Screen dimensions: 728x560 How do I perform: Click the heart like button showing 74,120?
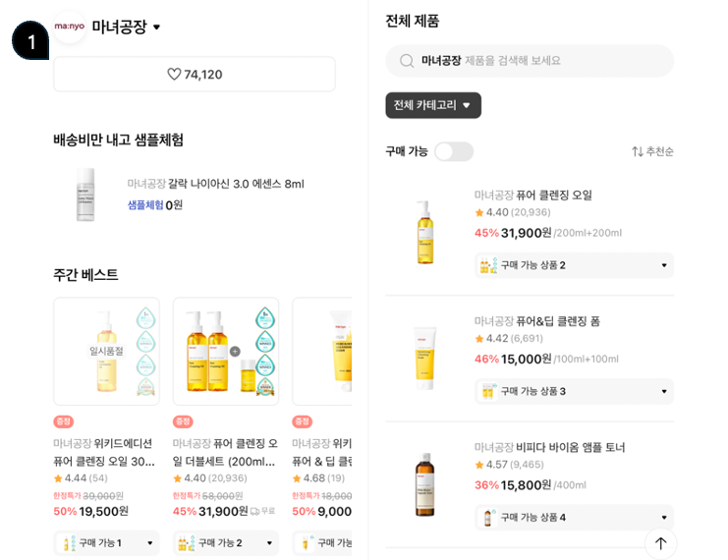pos(195,75)
